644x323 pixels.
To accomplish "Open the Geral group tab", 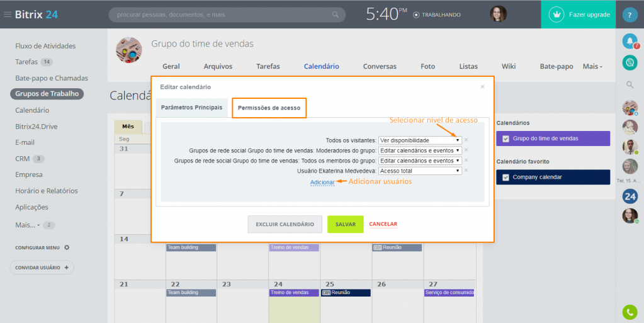I will point(171,66).
